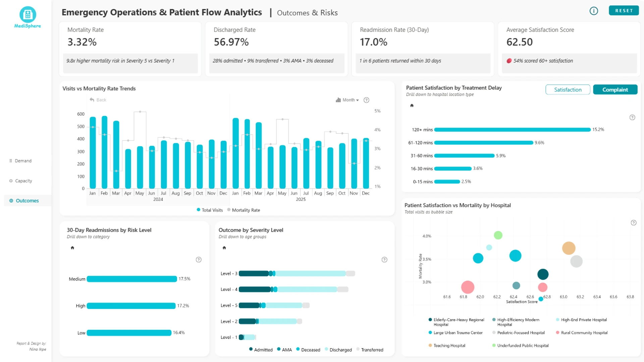This screenshot has width=644, height=362.
Task: Select the Jan 2024 visits bar
Action: point(93,153)
